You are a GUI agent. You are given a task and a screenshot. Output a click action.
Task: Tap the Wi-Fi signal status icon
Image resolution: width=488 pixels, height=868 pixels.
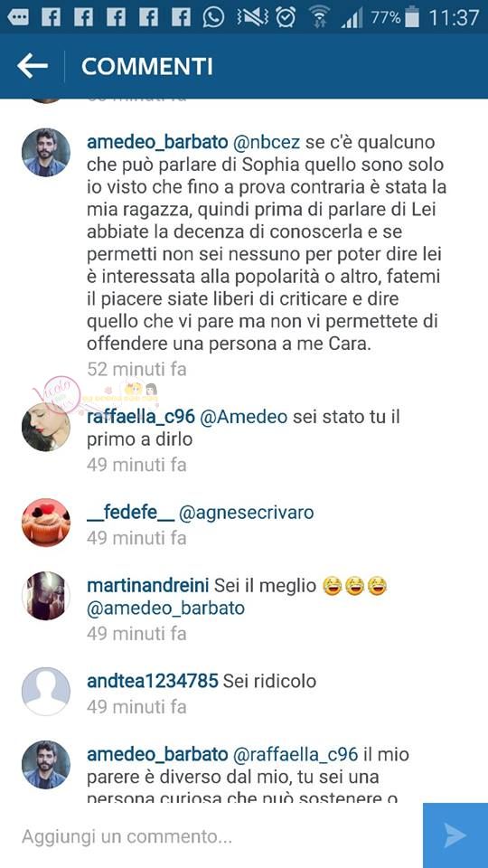point(319,17)
